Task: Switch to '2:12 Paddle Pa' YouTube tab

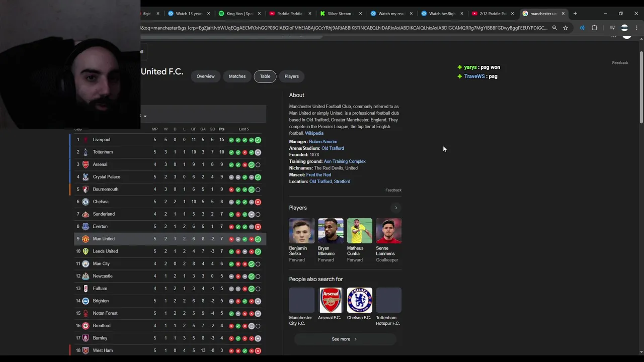Action: point(493,14)
